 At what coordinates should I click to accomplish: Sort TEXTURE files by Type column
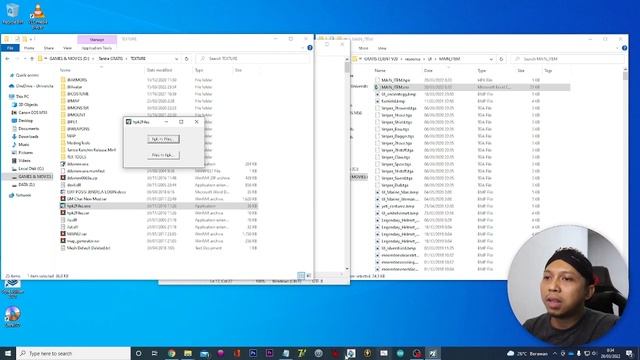click(x=199, y=70)
